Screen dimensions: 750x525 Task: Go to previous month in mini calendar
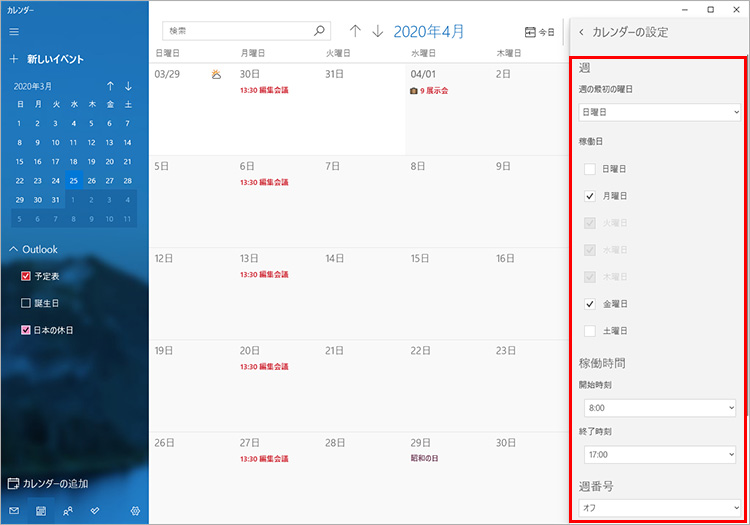tap(110, 86)
